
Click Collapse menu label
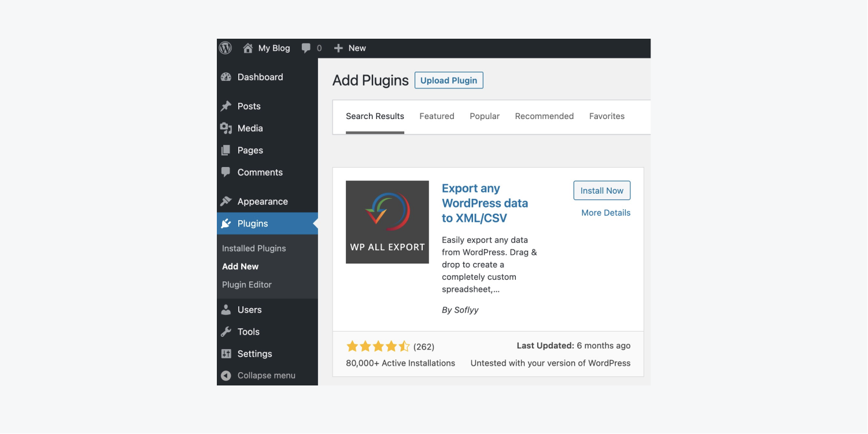[x=267, y=376]
